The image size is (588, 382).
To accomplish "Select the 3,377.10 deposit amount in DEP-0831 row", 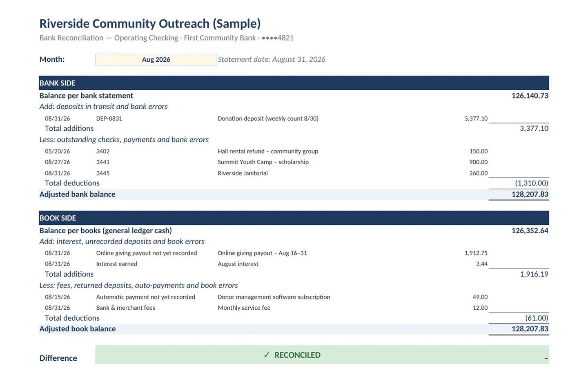I will [476, 118].
